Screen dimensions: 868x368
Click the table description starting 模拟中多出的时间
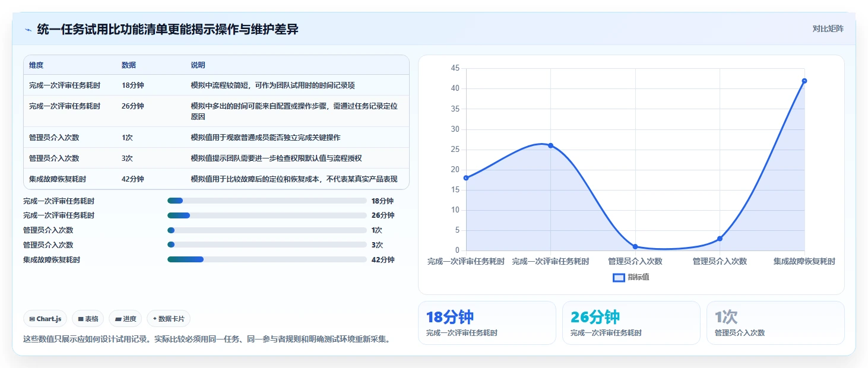pos(294,112)
